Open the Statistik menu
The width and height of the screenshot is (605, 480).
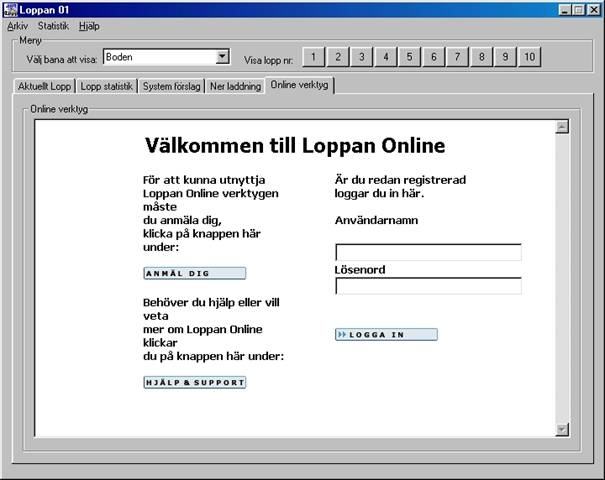[53, 26]
